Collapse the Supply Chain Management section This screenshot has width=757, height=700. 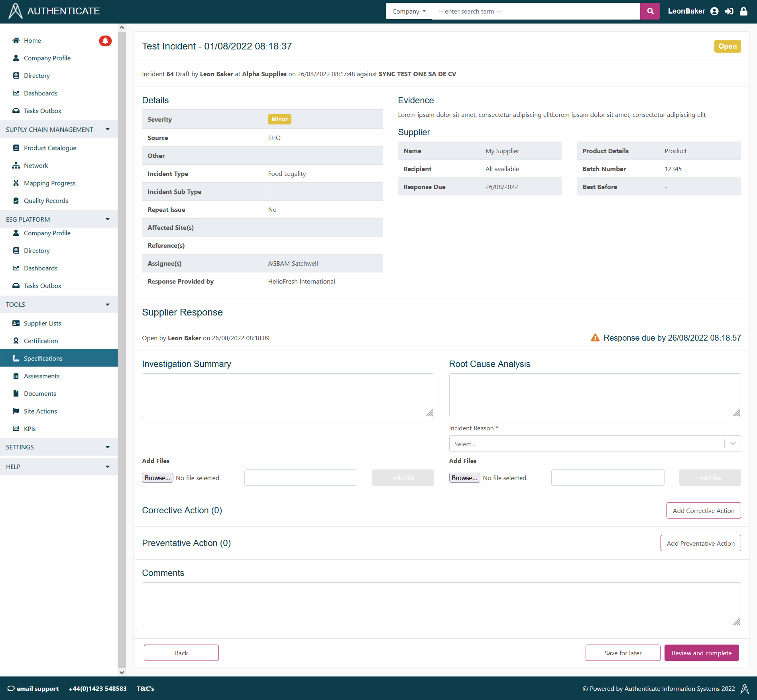tap(107, 129)
